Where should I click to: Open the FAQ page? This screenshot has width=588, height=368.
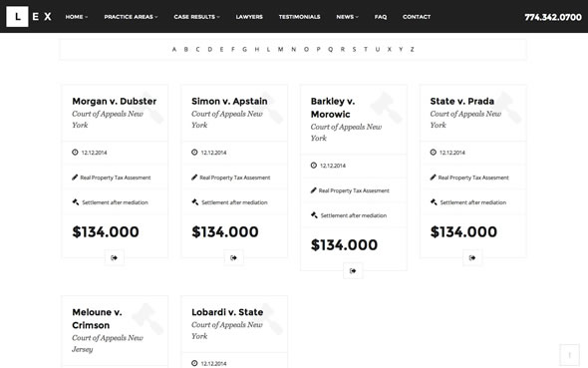(381, 17)
